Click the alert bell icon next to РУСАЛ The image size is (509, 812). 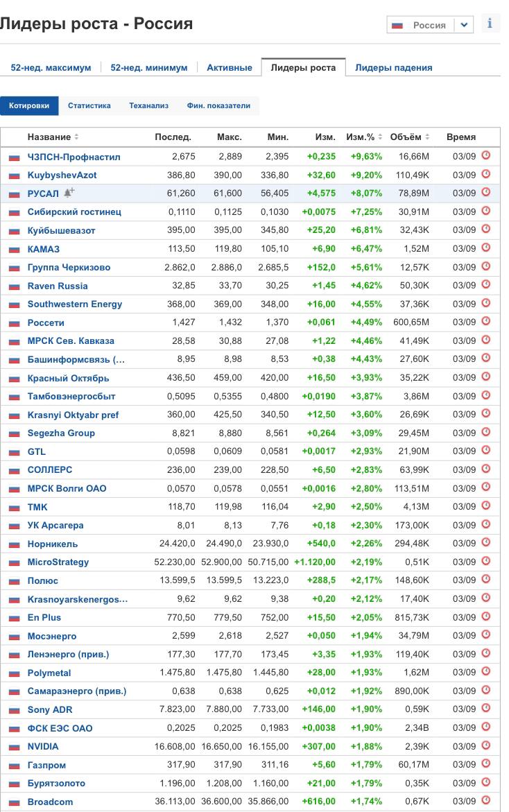69,193
